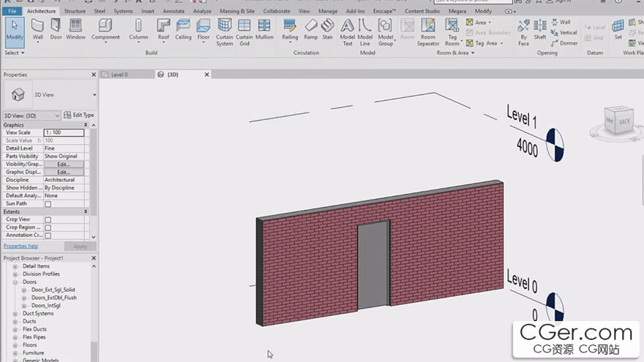This screenshot has width=644, height=362.
Task: Select the Curtain System tool
Action: click(224, 32)
